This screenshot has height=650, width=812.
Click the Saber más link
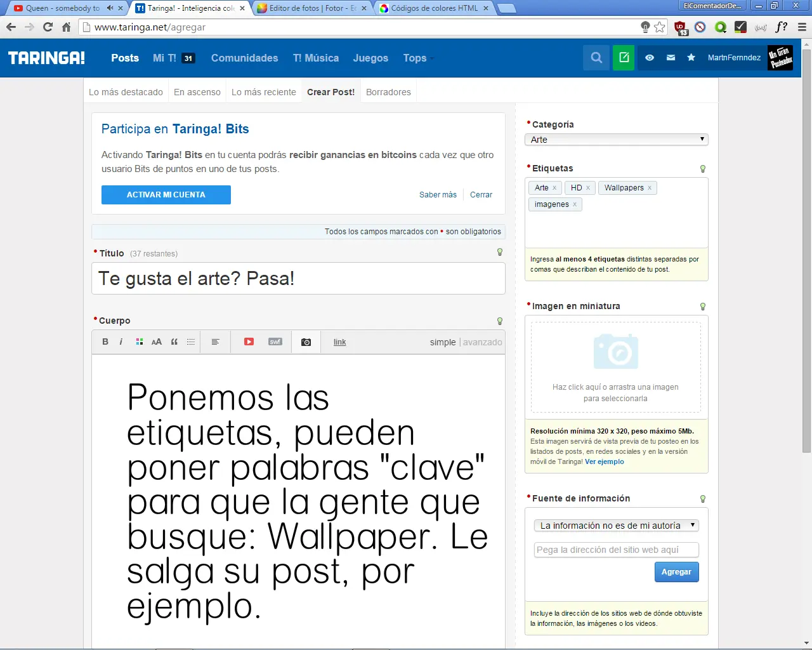pyautogui.click(x=438, y=195)
